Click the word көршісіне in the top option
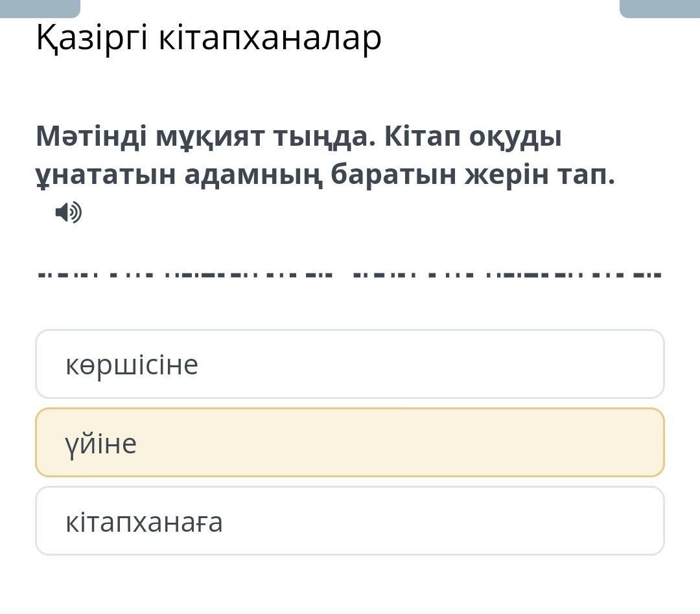The height and width of the screenshot is (614, 700). point(132,365)
